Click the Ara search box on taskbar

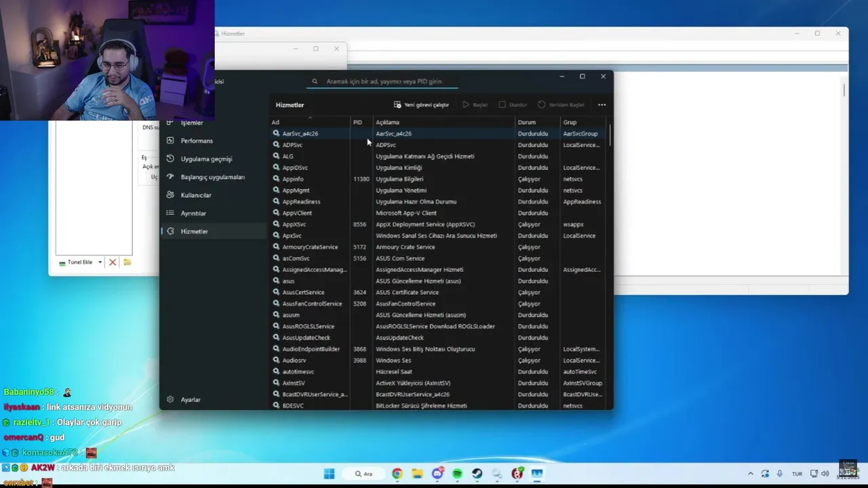point(363,474)
